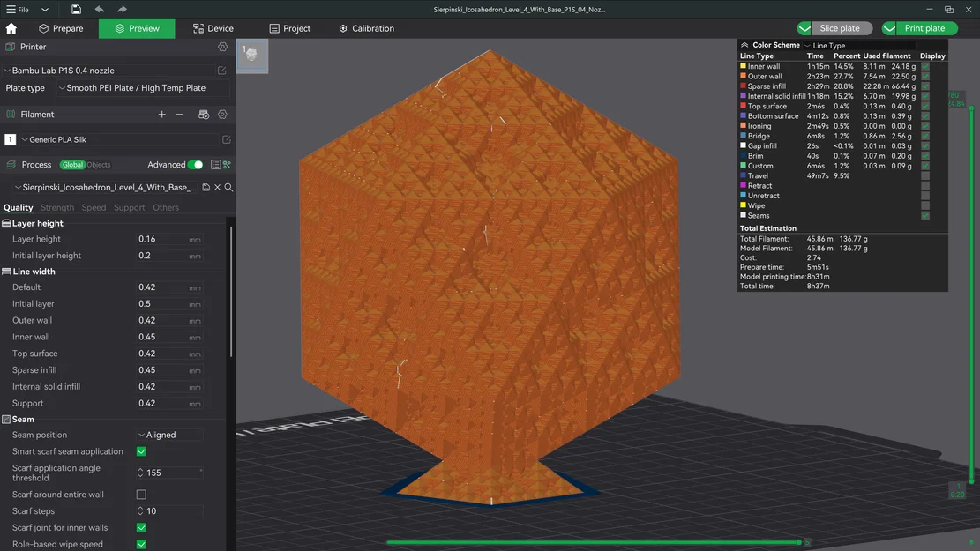Screen dimensions: 980x551
Task: Click the AMS filament sync icon
Action: [203, 114]
